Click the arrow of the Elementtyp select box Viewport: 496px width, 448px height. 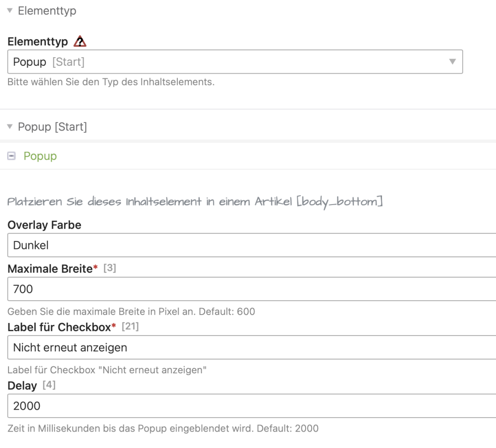pos(452,62)
